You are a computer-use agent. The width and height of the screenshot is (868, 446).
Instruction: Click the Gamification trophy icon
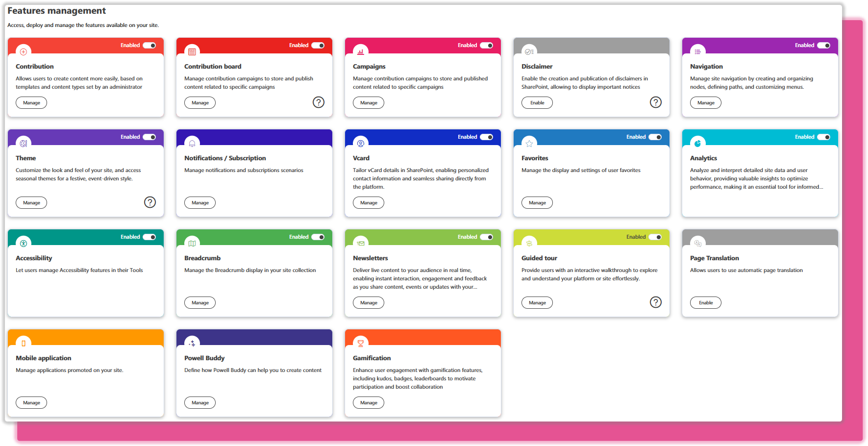(x=361, y=343)
